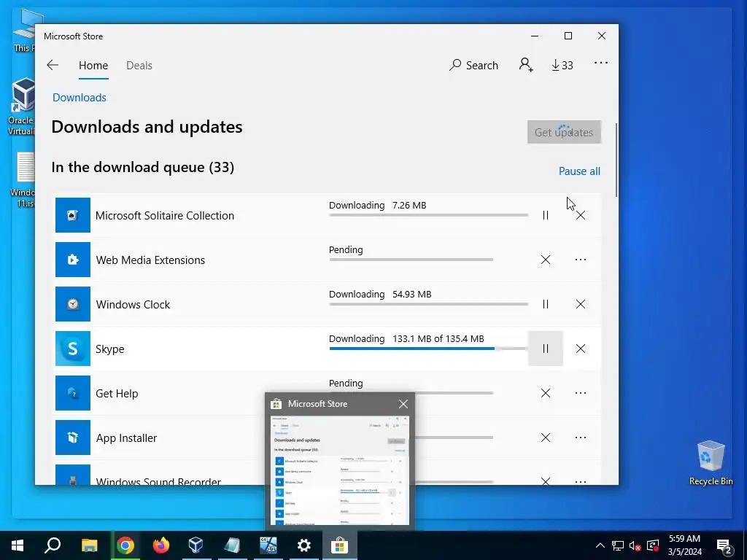This screenshot has height=560, width=747.
Task: Select the Get Help app name
Action: pos(117,393)
